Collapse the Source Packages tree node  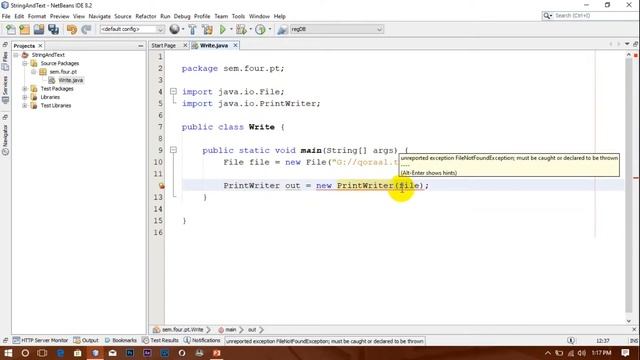[25, 63]
